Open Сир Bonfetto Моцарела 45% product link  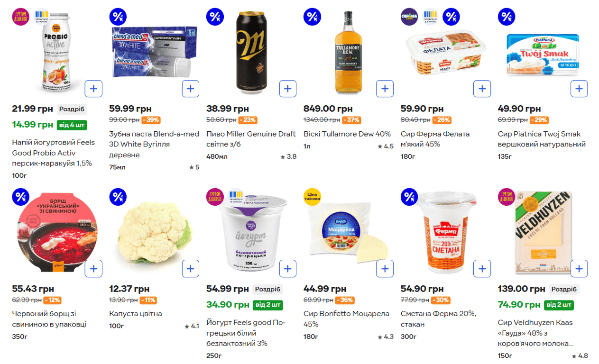(x=346, y=318)
